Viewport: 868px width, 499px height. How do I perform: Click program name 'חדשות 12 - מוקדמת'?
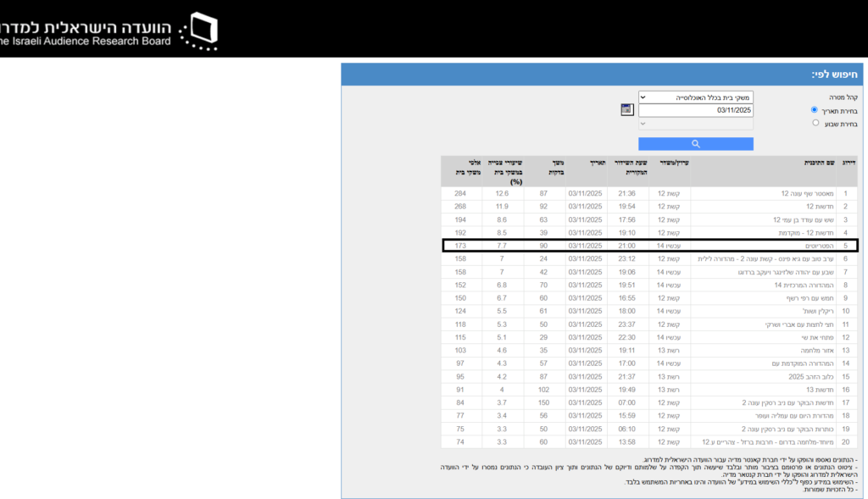tap(806, 233)
